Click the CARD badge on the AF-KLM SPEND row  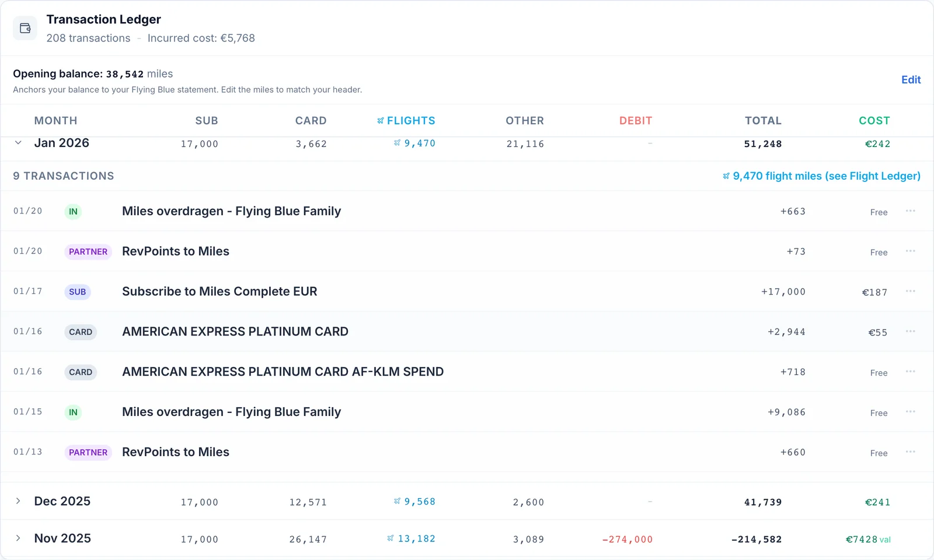tap(81, 372)
